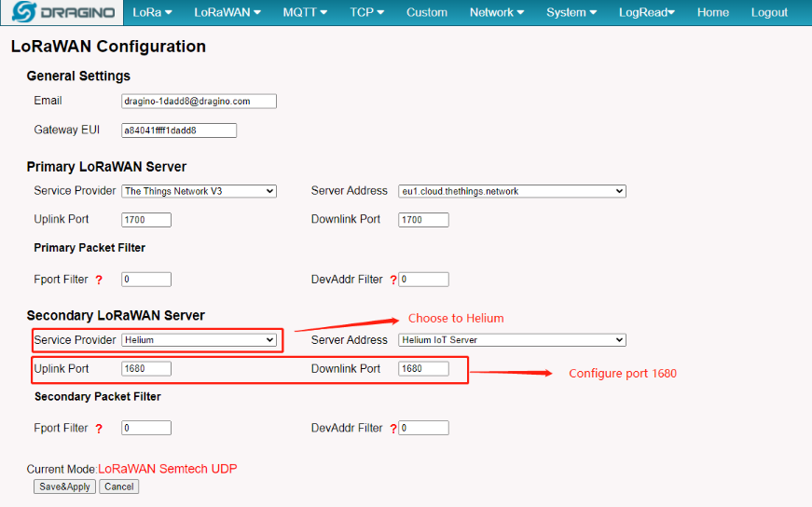This screenshot has width=812, height=507.
Task: Click the Primary LoRaWAN Server heading
Action: coord(106,167)
